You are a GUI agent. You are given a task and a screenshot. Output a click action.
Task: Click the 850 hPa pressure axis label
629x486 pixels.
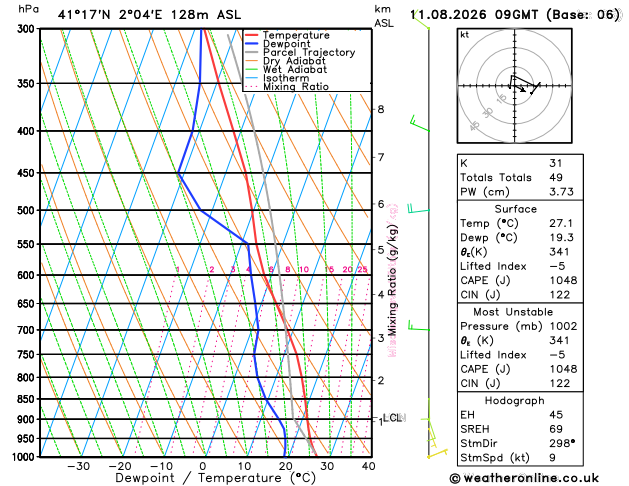coord(28,399)
